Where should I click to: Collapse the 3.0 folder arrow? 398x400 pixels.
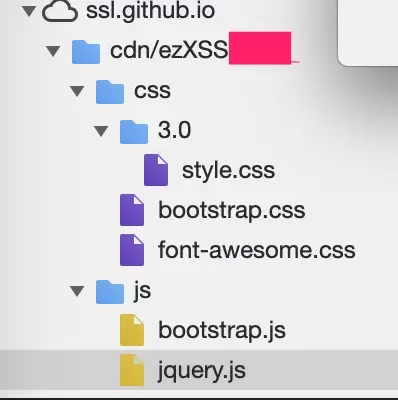[x=101, y=131]
